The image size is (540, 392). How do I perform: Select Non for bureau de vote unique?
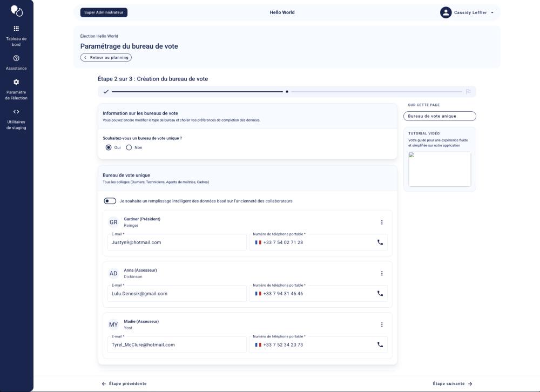click(x=129, y=147)
